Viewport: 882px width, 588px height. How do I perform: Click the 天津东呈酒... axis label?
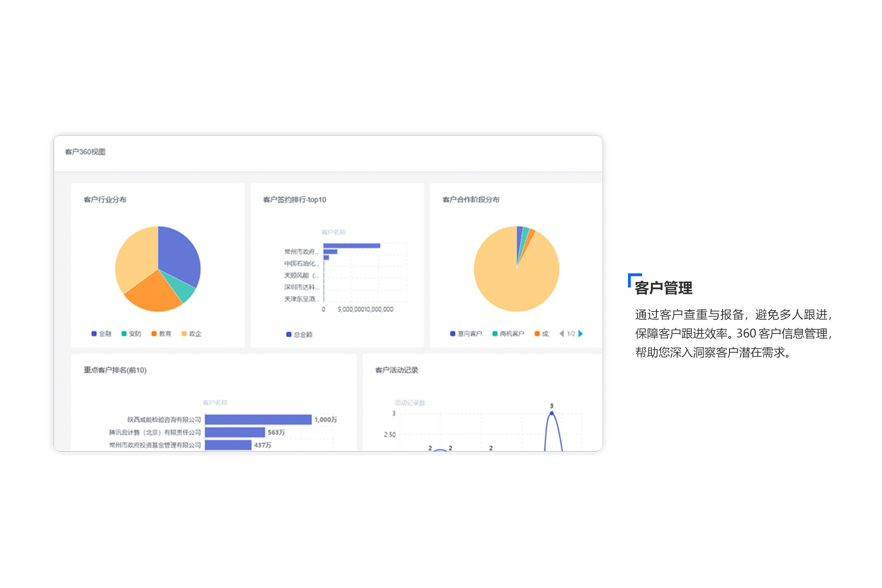tap(302, 300)
